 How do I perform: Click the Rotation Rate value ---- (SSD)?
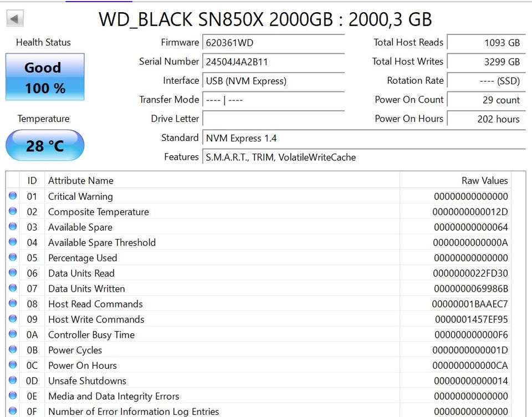pyautogui.click(x=486, y=81)
